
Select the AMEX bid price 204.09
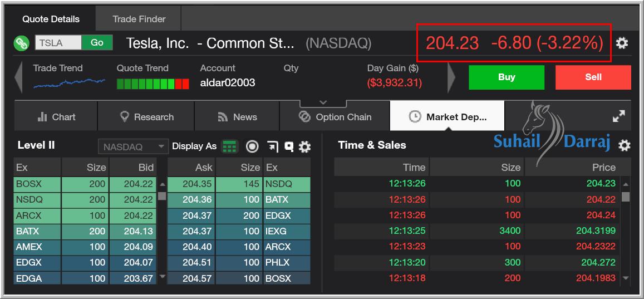(132, 247)
